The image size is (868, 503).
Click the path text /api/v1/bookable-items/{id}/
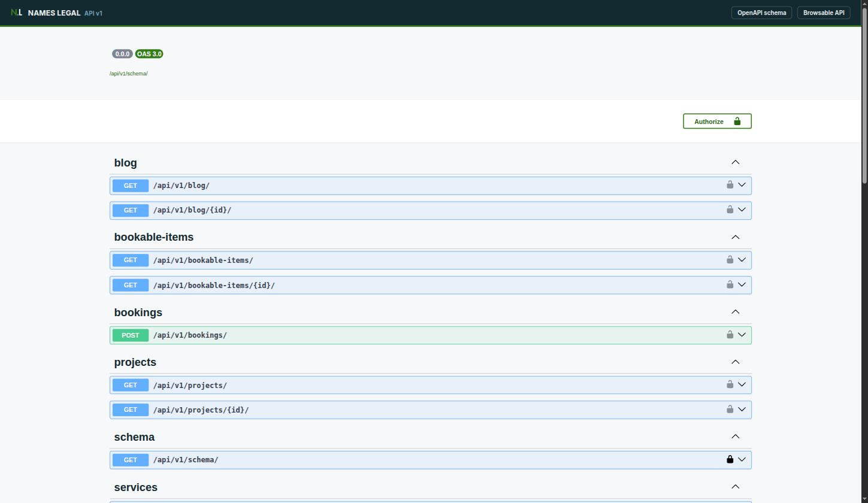pyautogui.click(x=214, y=286)
